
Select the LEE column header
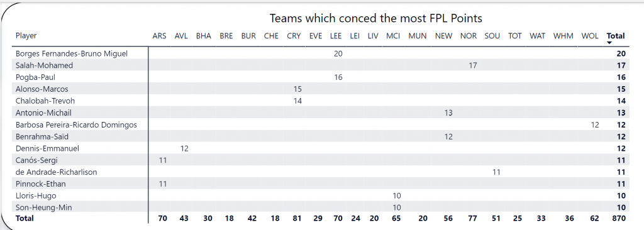pyautogui.click(x=336, y=36)
